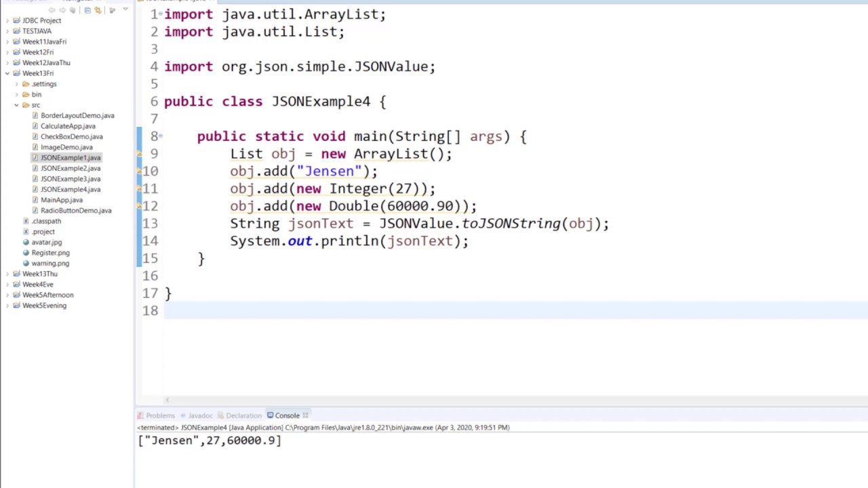Close the Console view tab
Viewport: 868px width, 488px height.
(305, 415)
